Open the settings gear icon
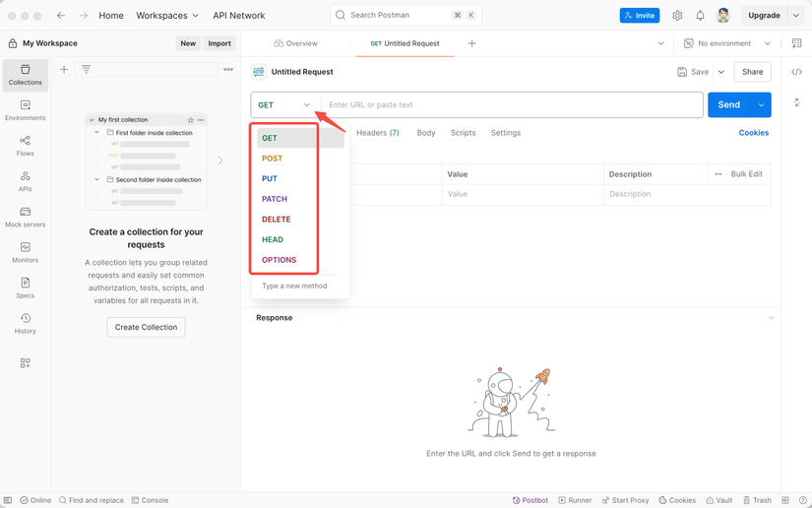The image size is (812, 508). pyautogui.click(x=677, y=16)
